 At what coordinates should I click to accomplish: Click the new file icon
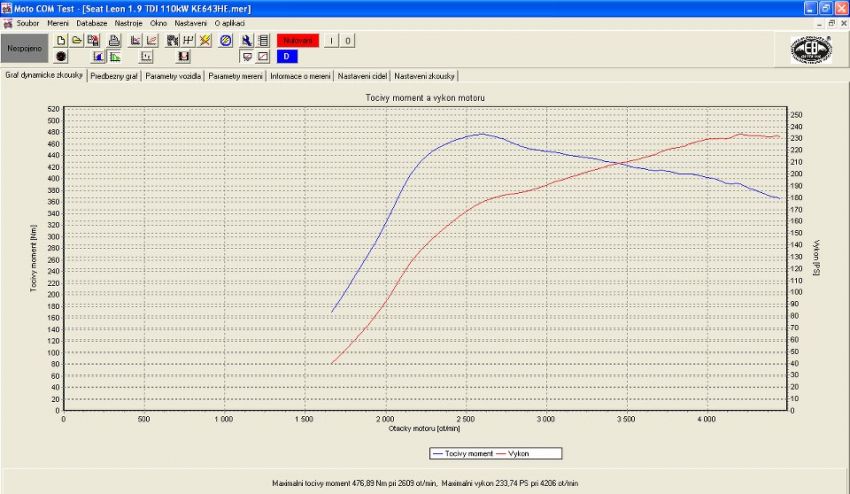61,40
